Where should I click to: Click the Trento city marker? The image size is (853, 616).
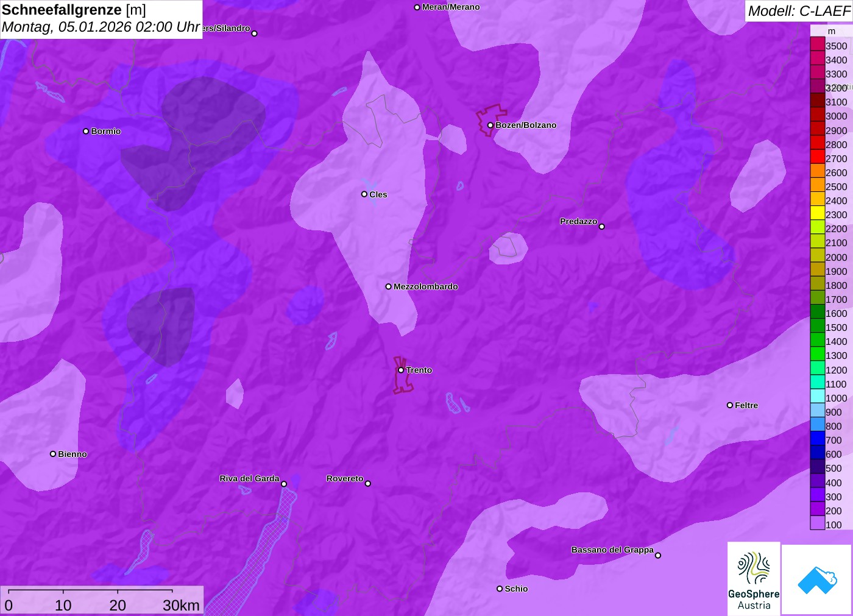point(401,370)
